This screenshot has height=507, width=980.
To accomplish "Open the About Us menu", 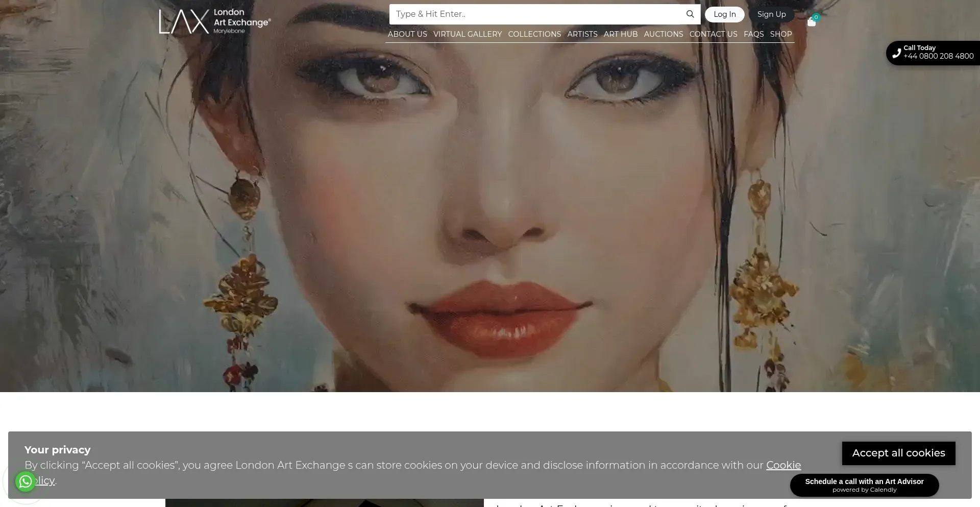I will tap(407, 34).
